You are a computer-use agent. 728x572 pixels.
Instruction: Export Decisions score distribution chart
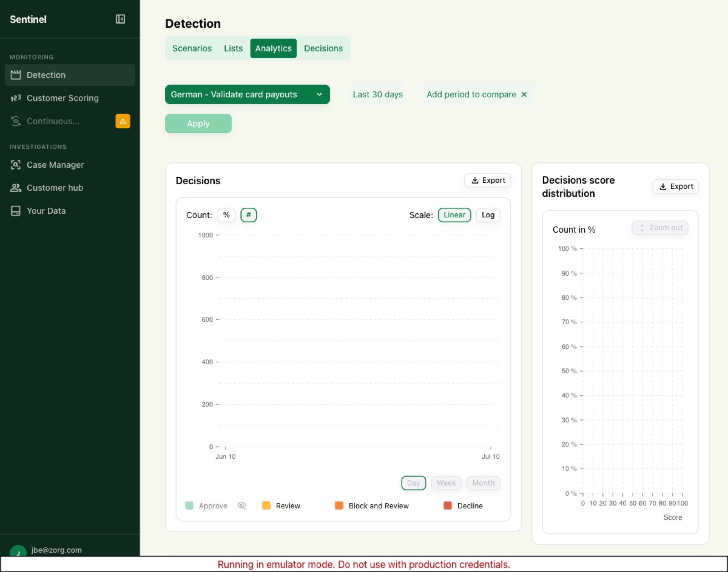(x=675, y=186)
